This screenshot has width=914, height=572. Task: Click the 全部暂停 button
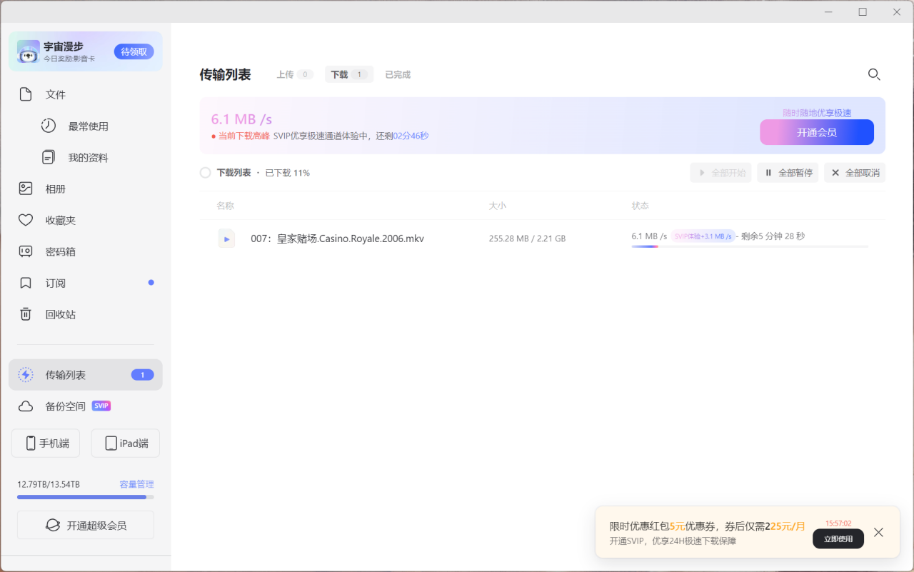(788, 173)
